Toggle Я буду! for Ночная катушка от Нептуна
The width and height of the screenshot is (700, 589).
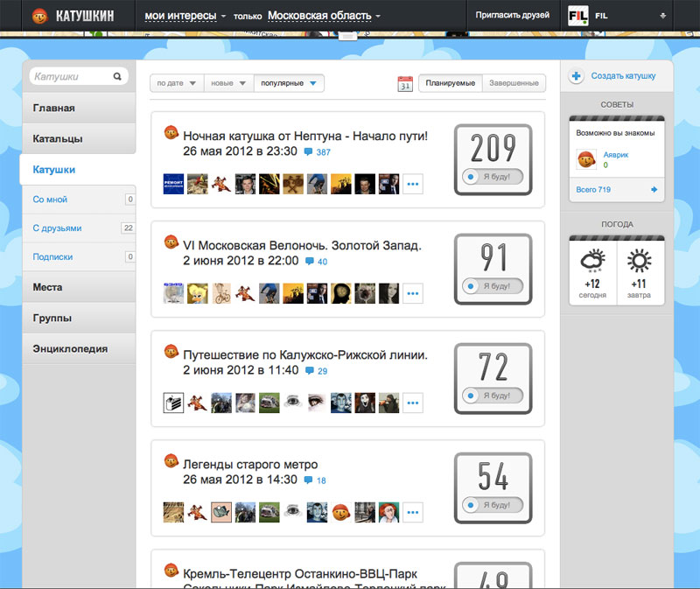[x=493, y=177]
